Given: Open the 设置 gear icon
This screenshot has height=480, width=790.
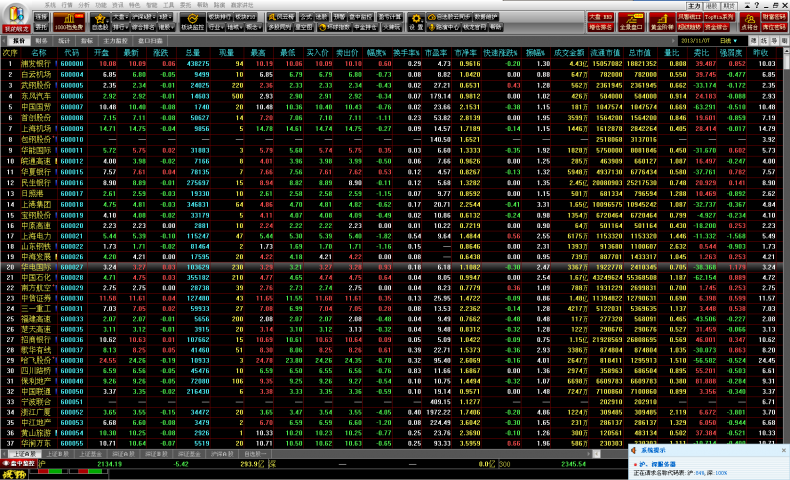Looking at the screenshot, I should coord(416,22).
